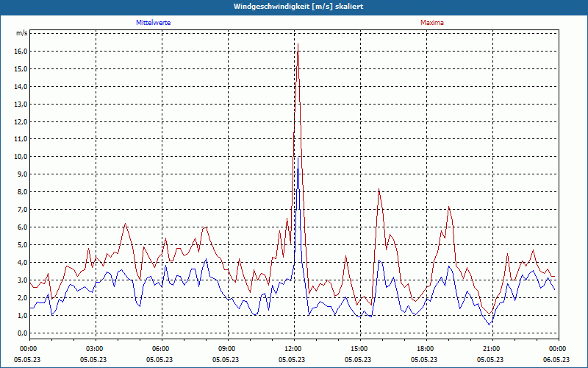Click the 11,0 y-axis value
The width and height of the screenshot is (588, 368).
tap(21, 139)
